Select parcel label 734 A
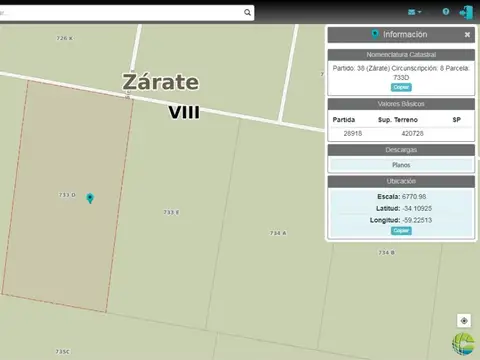This screenshot has height=360, width=480. [278, 233]
